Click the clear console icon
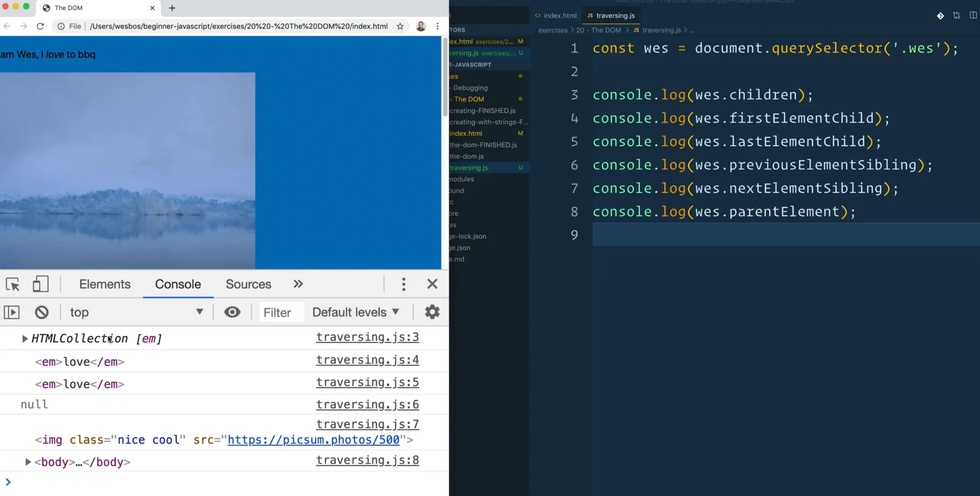 click(x=42, y=312)
